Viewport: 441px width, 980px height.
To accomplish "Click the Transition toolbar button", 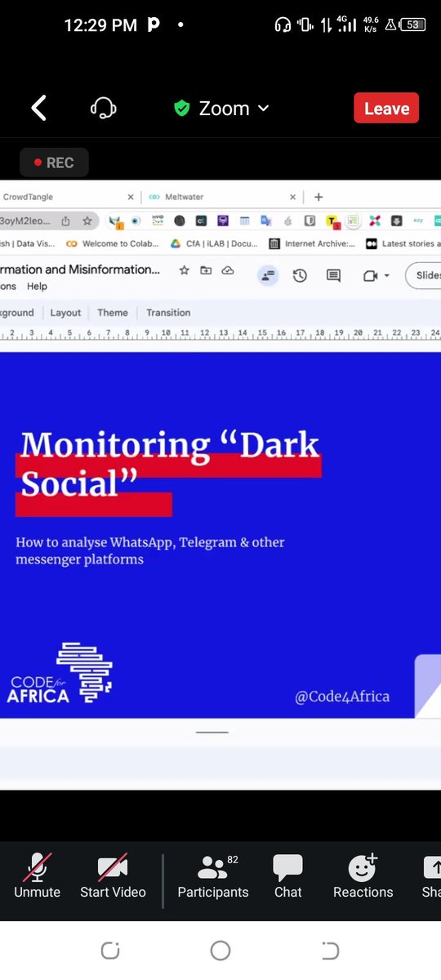I will pyautogui.click(x=168, y=313).
